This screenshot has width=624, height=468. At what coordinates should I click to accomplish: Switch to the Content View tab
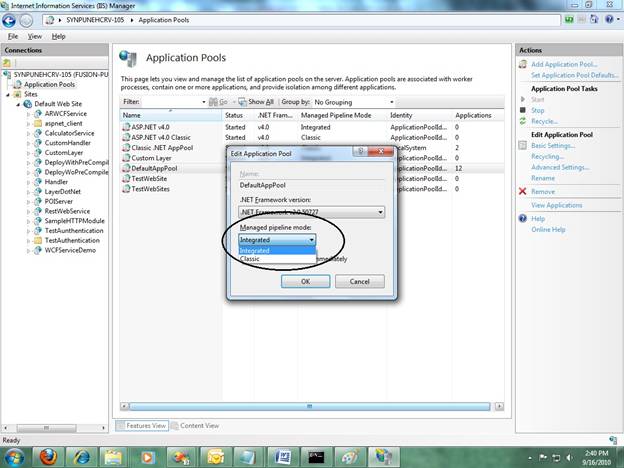coord(195,426)
